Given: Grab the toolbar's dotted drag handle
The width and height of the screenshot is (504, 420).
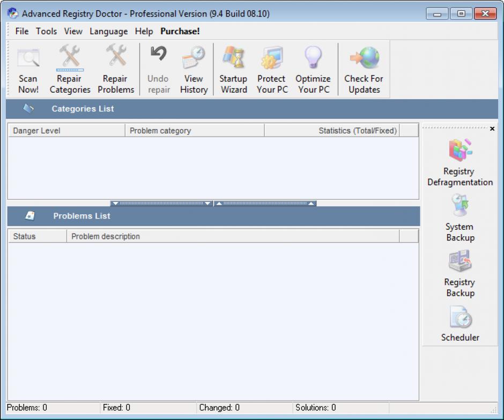Looking at the screenshot, I should (9, 69).
